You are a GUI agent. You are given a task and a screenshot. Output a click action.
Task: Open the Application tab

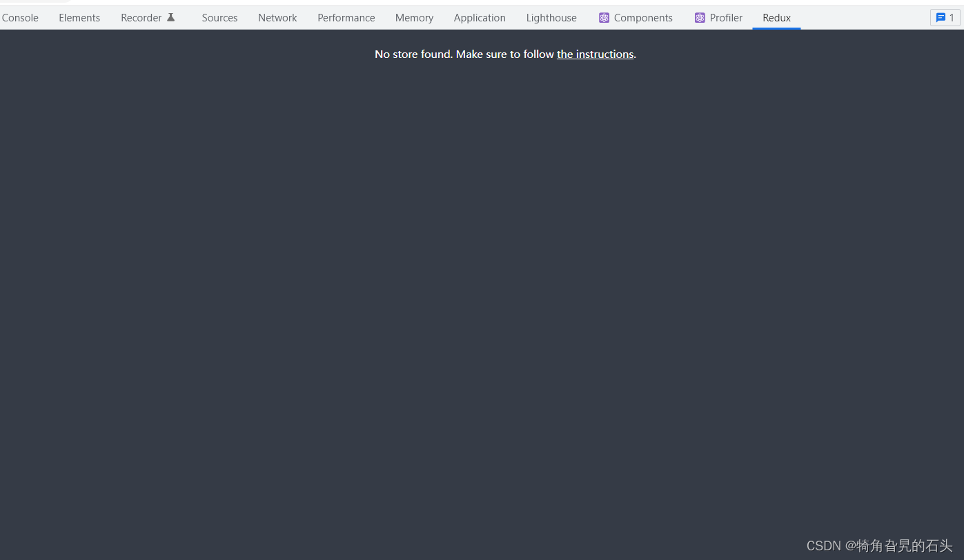[480, 18]
